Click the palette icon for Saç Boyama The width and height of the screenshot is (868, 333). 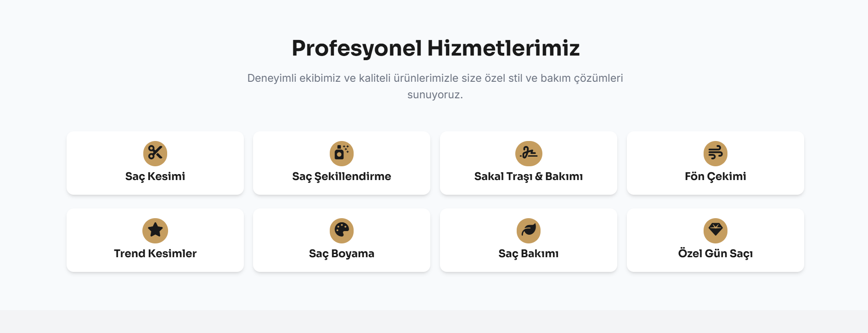(342, 231)
